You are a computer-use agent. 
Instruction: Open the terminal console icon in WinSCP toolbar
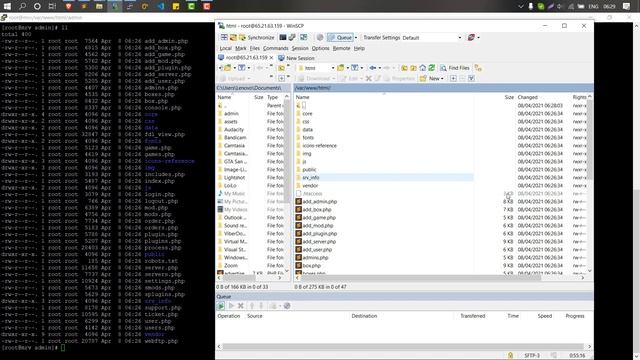click(282, 38)
